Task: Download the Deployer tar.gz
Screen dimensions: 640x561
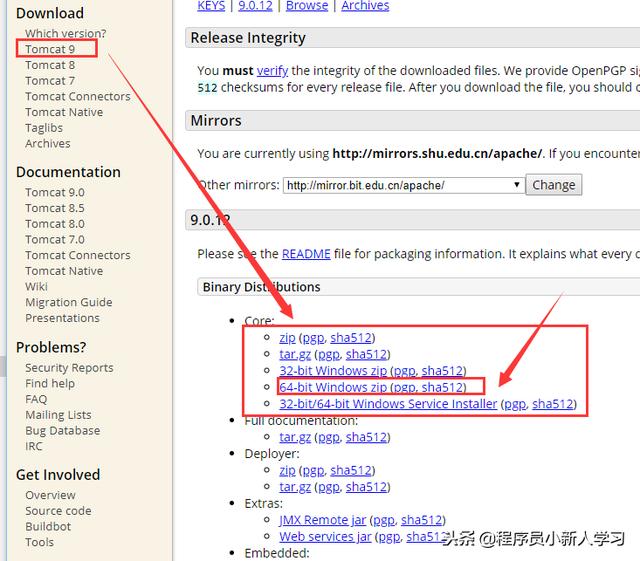Action: pos(295,487)
